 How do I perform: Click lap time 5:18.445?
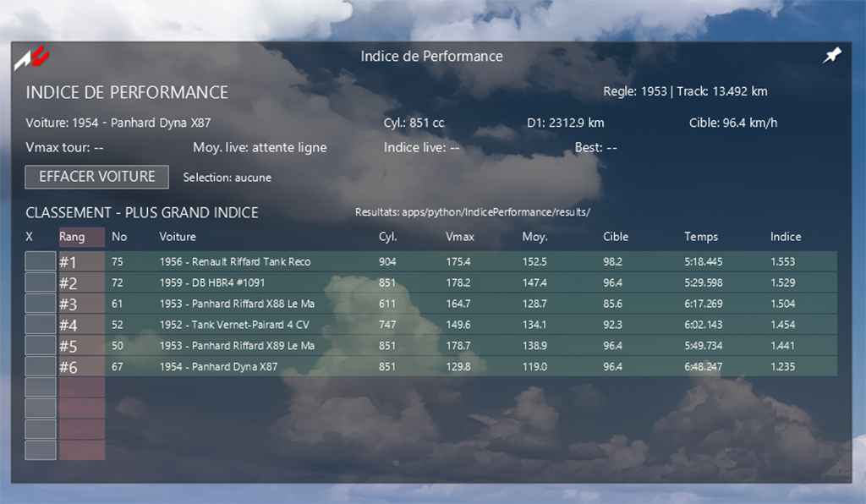(x=703, y=261)
